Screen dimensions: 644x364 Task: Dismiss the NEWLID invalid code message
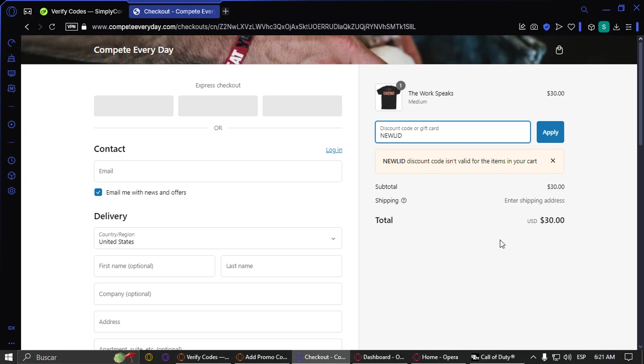coord(553,161)
